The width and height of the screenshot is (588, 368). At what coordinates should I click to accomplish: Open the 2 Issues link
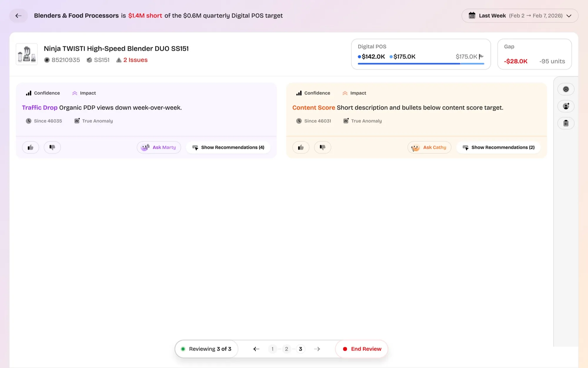click(135, 60)
